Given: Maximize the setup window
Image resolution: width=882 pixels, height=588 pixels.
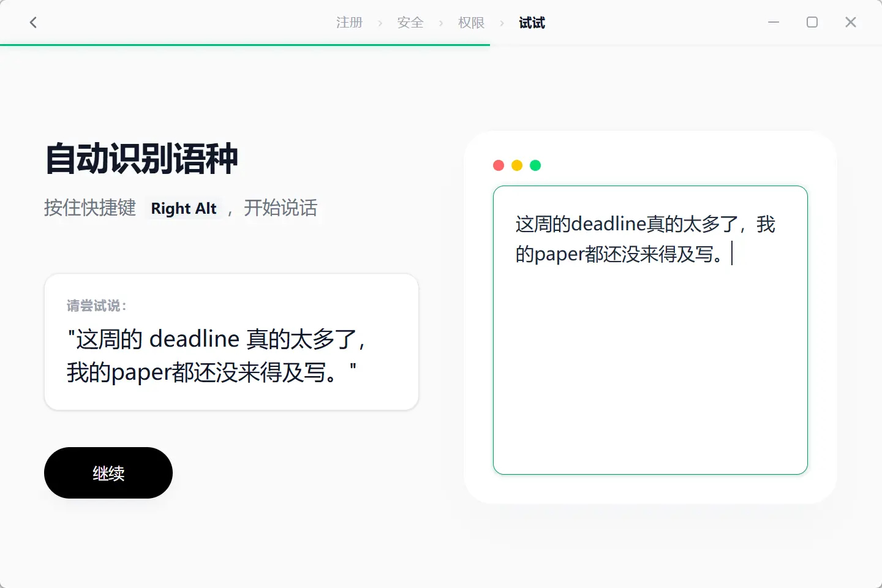Looking at the screenshot, I should [812, 23].
